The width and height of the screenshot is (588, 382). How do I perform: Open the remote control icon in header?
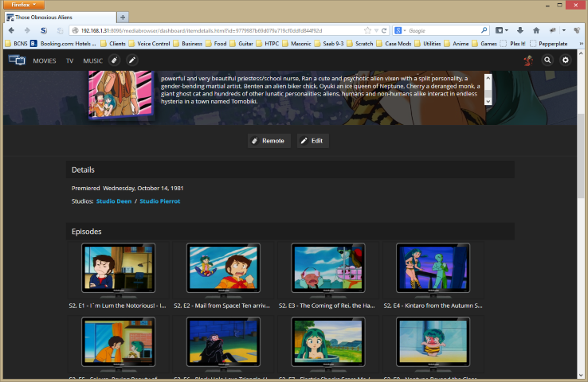(x=115, y=60)
